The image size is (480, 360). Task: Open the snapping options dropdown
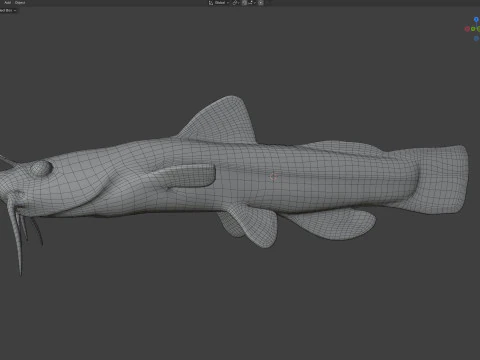(x=252, y=3)
